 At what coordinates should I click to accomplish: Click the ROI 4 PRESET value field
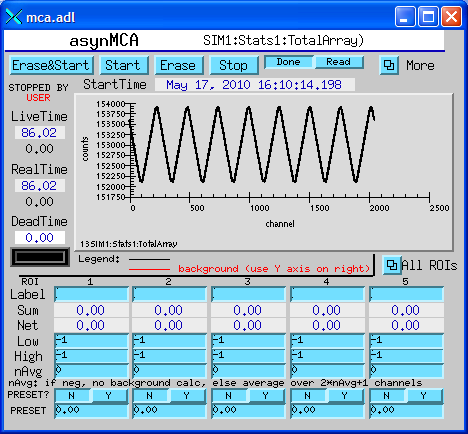coord(328,411)
